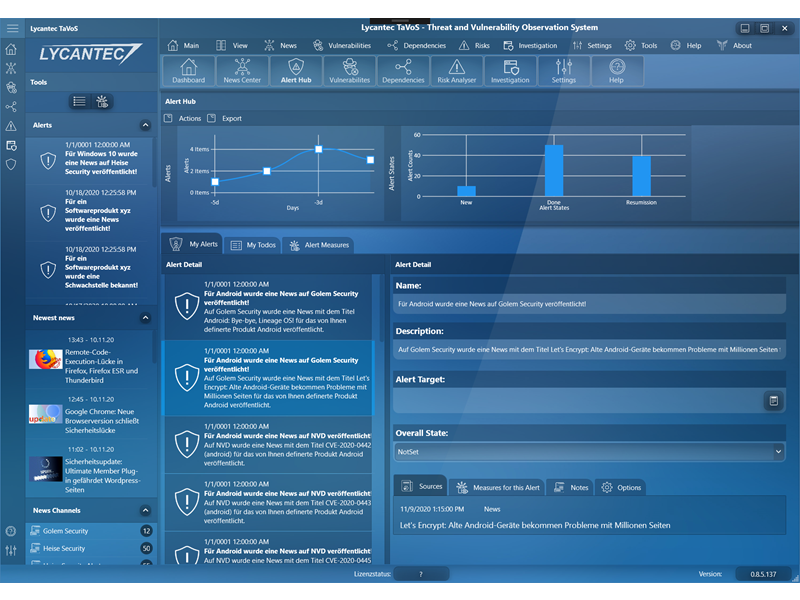Click the Name field in Alert Detail
This screenshot has height=600, width=800.
589,304
